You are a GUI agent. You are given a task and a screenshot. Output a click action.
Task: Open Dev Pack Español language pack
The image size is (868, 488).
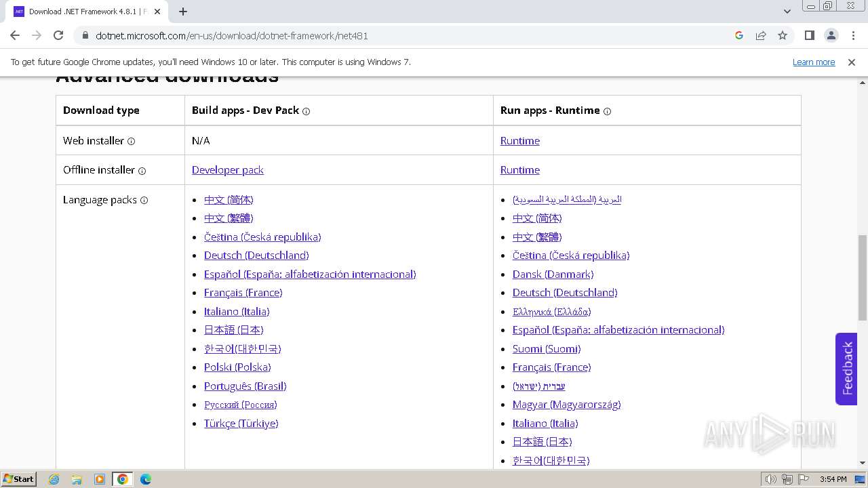pos(310,274)
